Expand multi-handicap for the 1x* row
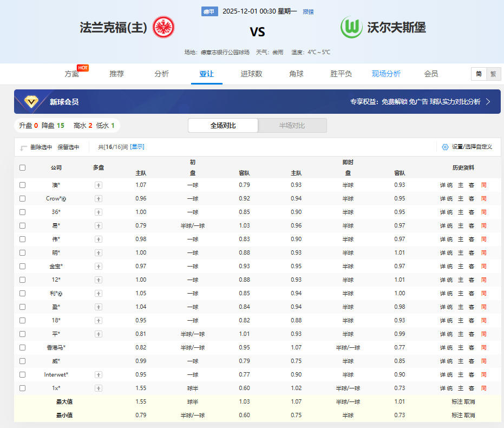This screenshot has width=504, height=428. pyautogui.click(x=99, y=388)
